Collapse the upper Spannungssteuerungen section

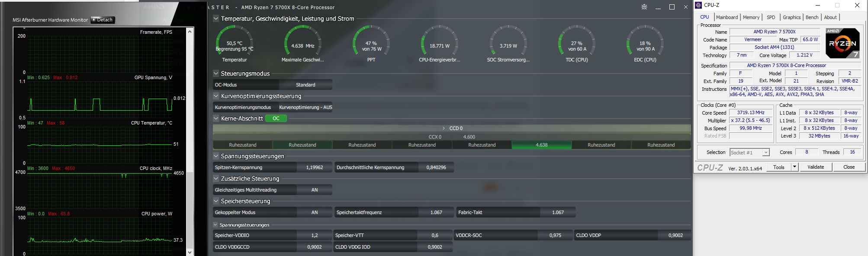(x=216, y=156)
